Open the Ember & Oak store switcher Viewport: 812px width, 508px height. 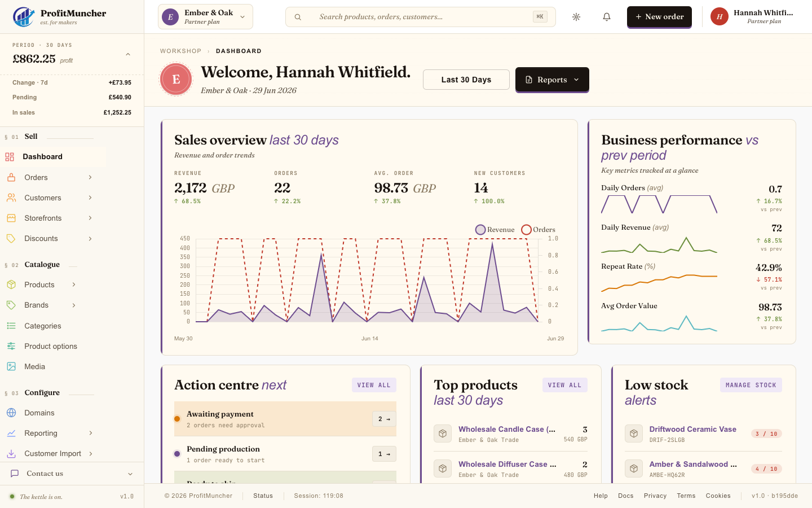pyautogui.click(x=205, y=17)
